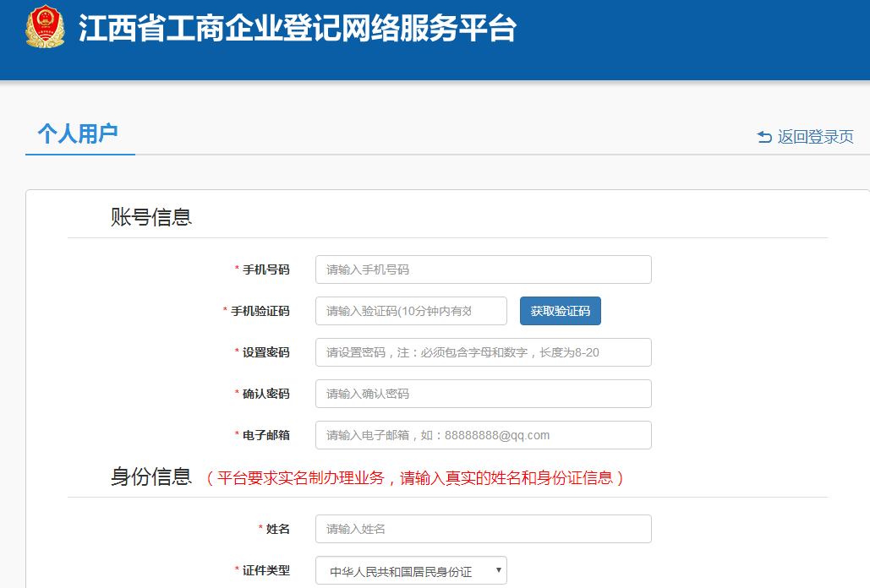Click the 设置密码 field label
The height and width of the screenshot is (588, 870).
(x=265, y=352)
